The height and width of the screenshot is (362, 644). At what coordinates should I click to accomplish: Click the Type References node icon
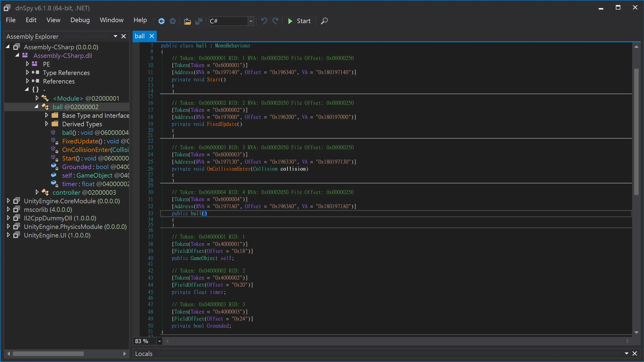(x=35, y=72)
